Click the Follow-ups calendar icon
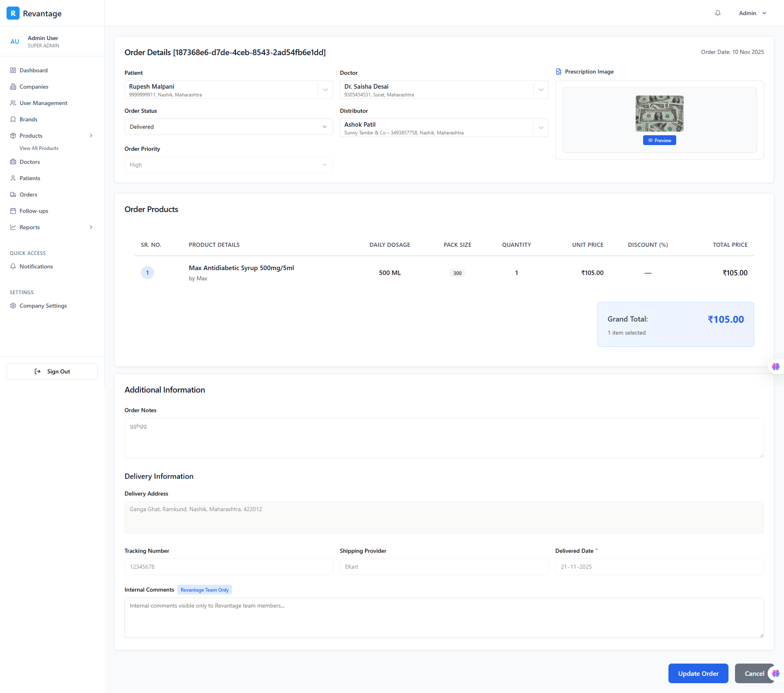Image resolution: width=784 pixels, height=693 pixels. (x=13, y=211)
